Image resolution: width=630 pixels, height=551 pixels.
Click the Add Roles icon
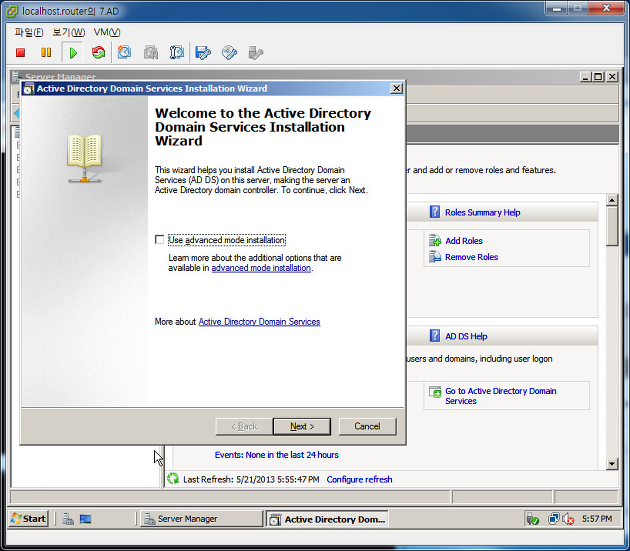[435, 241]
